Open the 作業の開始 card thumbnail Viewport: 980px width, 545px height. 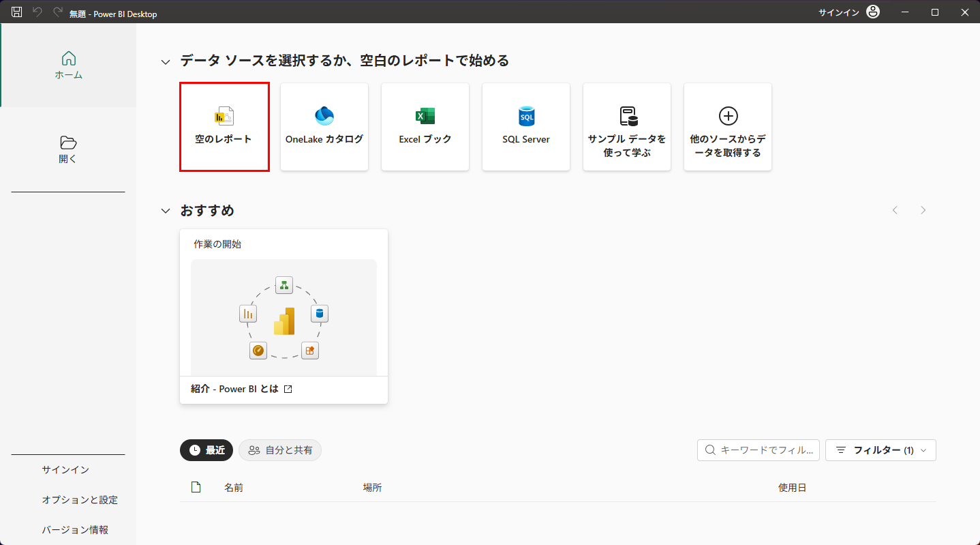(x=284, y=317)
